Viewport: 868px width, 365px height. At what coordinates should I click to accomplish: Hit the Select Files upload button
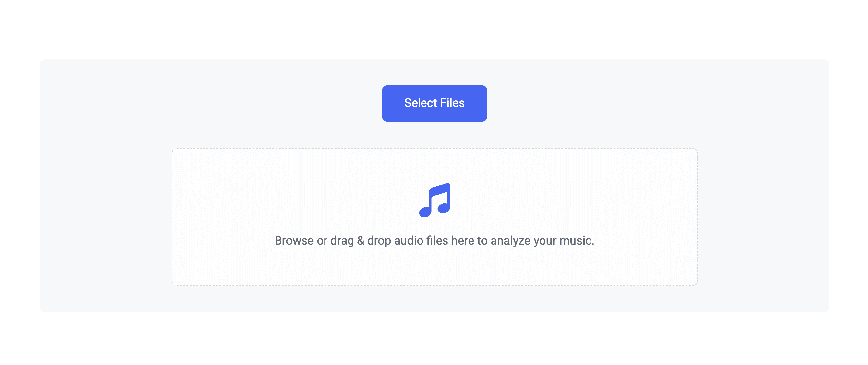point(434,104)
